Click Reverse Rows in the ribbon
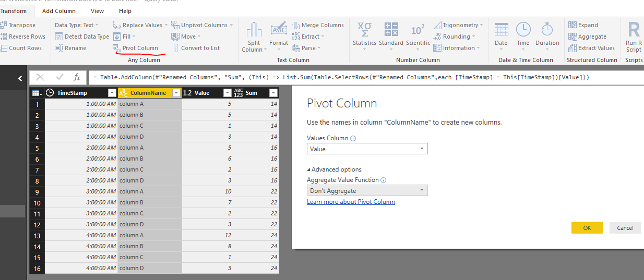This screenshot has height=280, width=644. pyautogui.click(x=23, y=36)
